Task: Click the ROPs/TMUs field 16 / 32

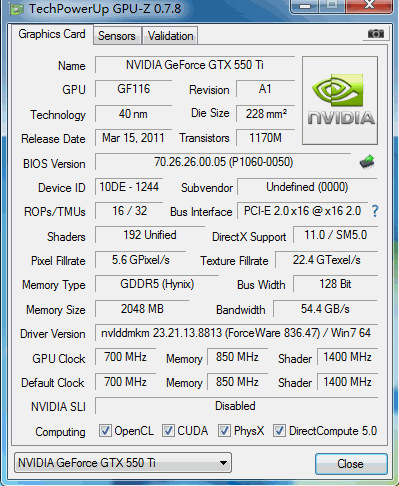Action: coord(129,211)
